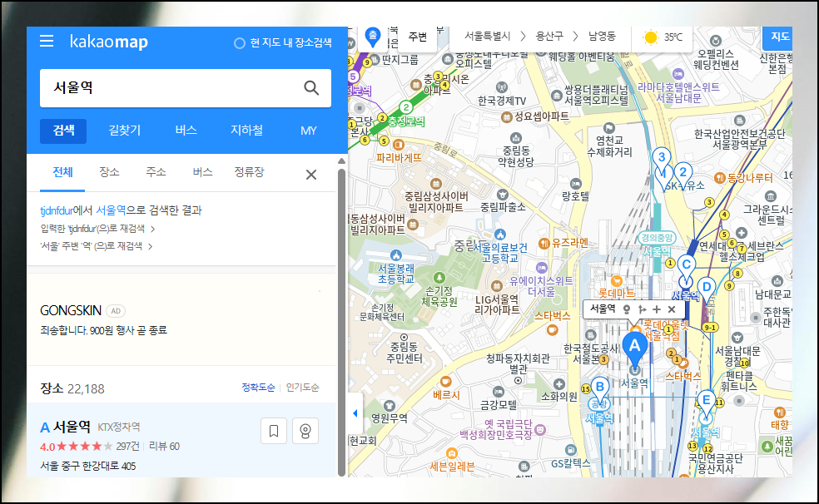Expand '서울 주변 역 (으)로 재검색' chevron
Viewport: 819px width, 504px height.
(151, 246)
